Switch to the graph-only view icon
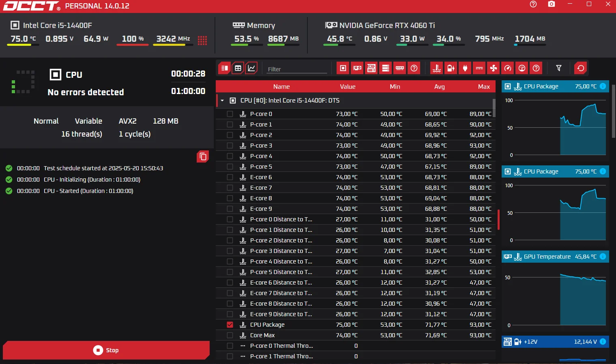 coord(252,68)
